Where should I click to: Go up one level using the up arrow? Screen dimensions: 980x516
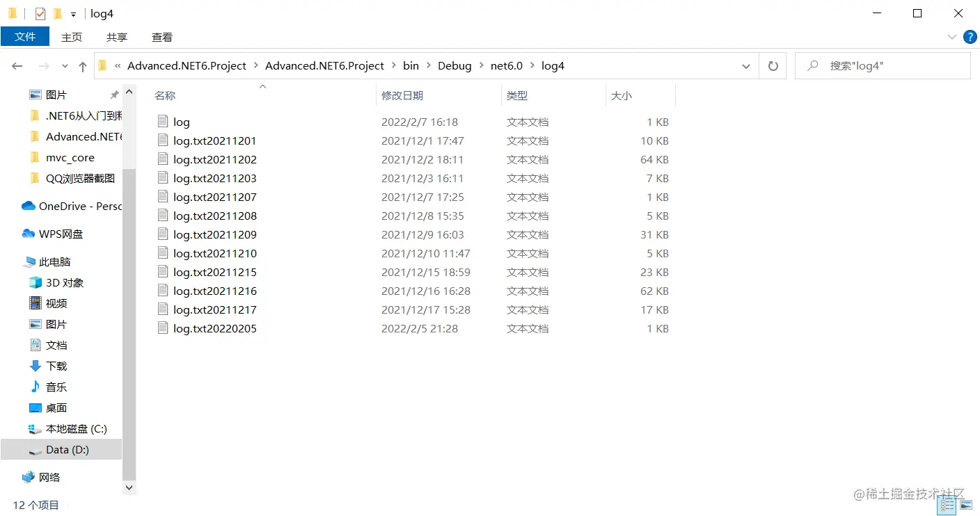pyautogui.click(x=82, y=65)
